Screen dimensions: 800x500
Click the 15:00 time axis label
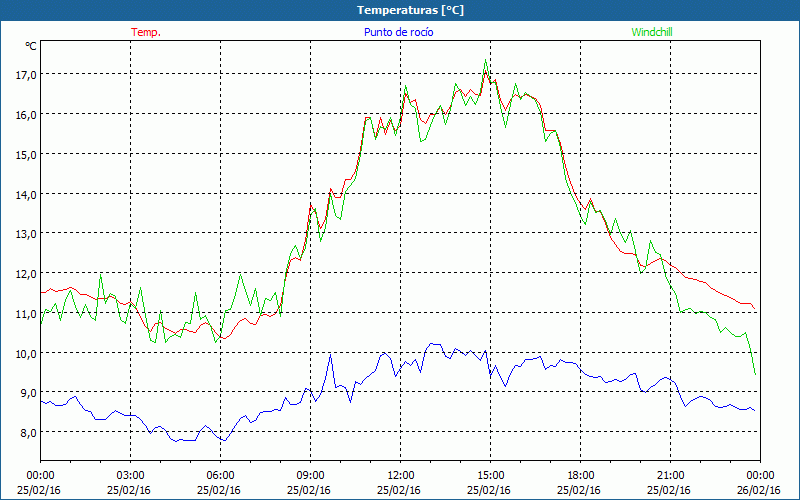(x=490, y=476)
